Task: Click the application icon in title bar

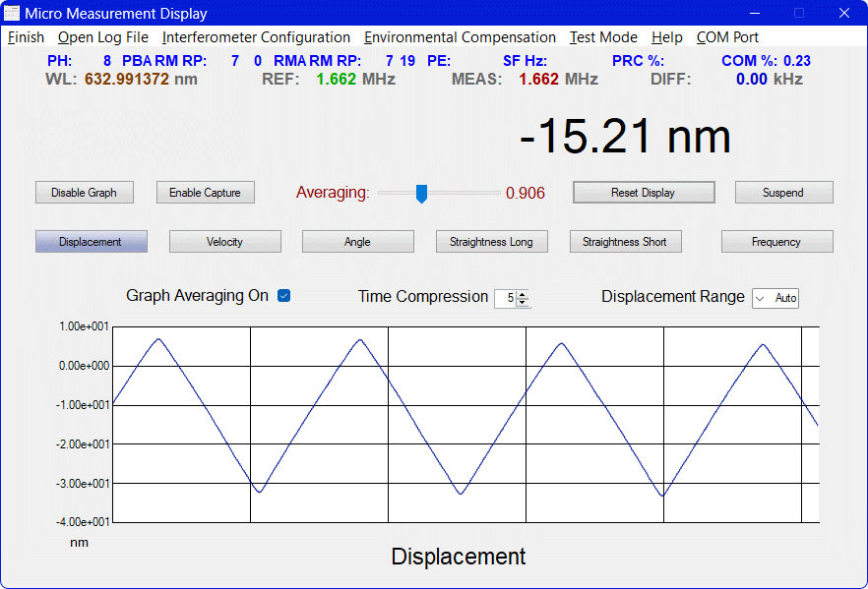Action: [x=12, y=13]
